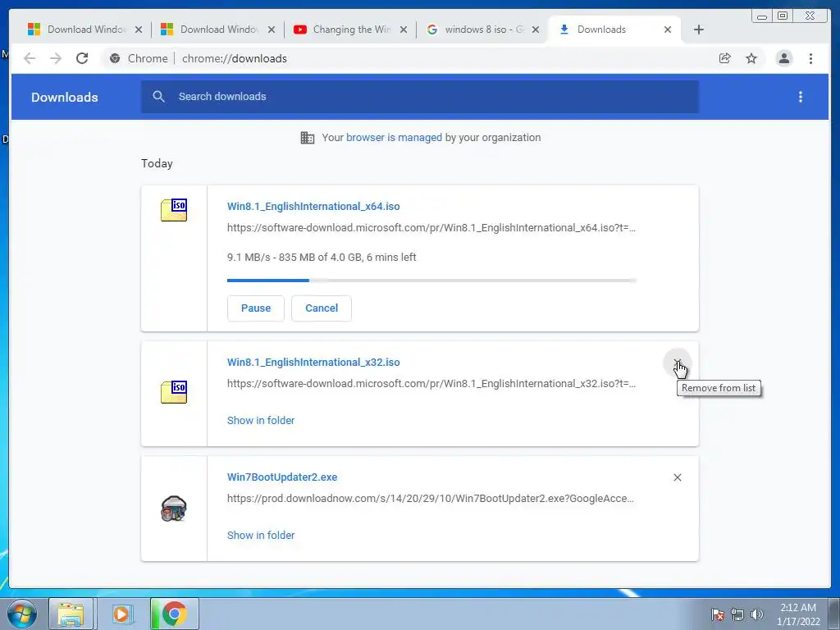Show Win7BootUpdater2.exe in folder
Screen dimensions: 840x630
pos(261,535)
